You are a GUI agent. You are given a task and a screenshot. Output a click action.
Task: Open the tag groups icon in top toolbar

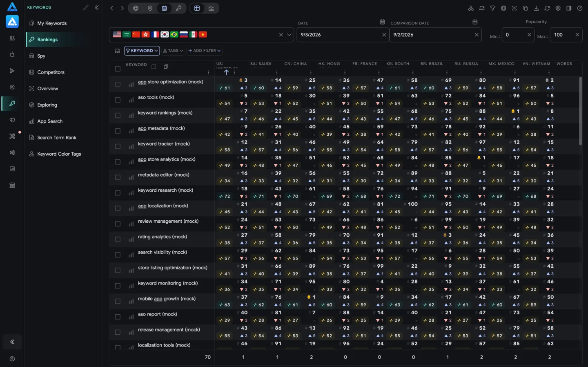pyautogui.click(x=471, y=8)
